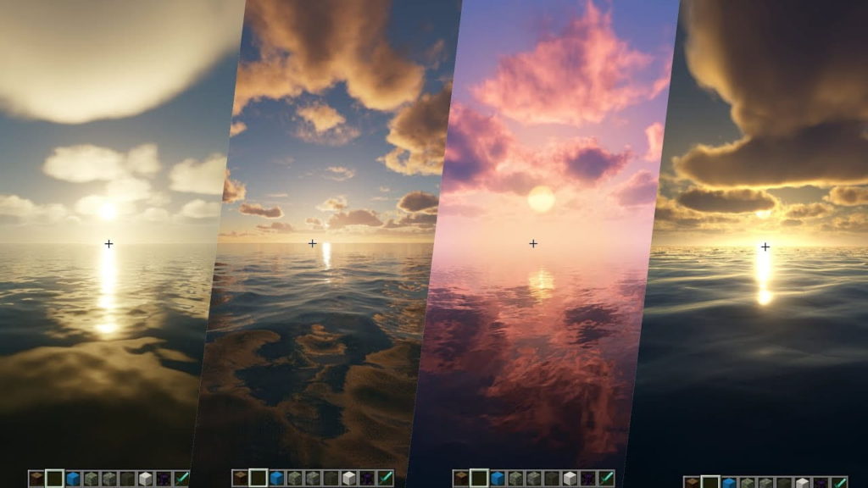Viewport: 868px width, 488px height.
Task: Select the dirt block in rightmost panel's hotbar
Action: click(x=692, y=482)
